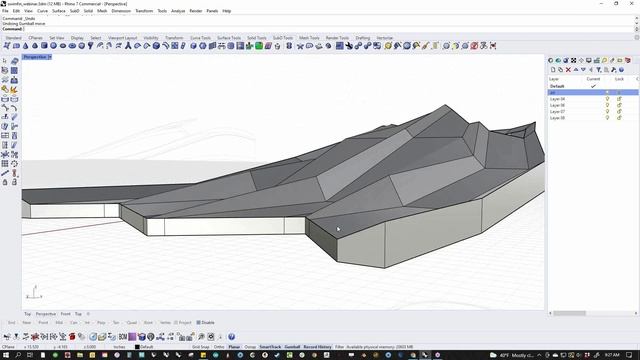Open Windows Task View

pos(30,355)
